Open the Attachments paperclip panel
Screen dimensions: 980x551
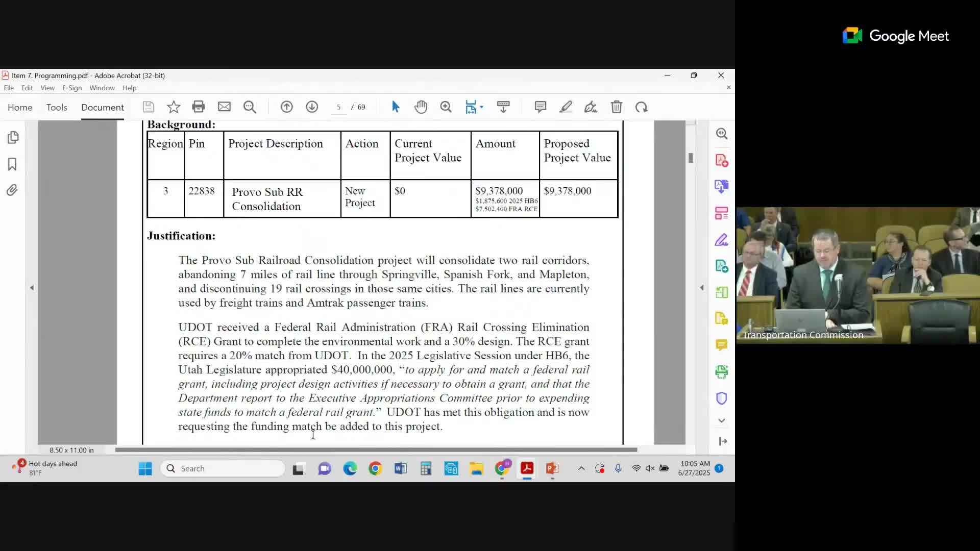coord(12,190)
